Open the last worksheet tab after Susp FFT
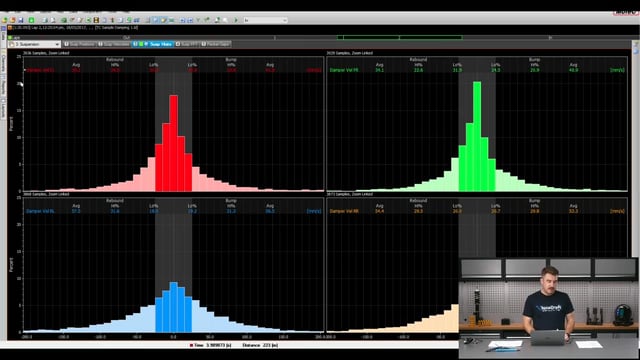This screenshot has width=640, height=360. coord(216,44)
